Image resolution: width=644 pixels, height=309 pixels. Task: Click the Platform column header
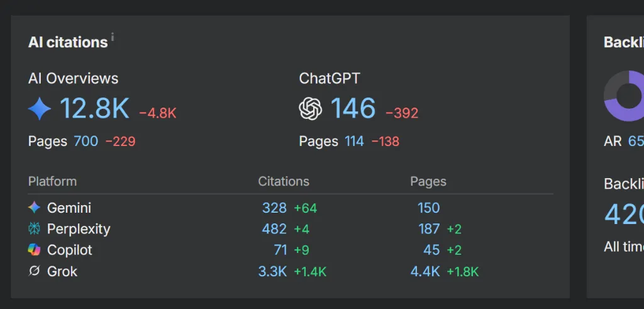tap(52, 181)
